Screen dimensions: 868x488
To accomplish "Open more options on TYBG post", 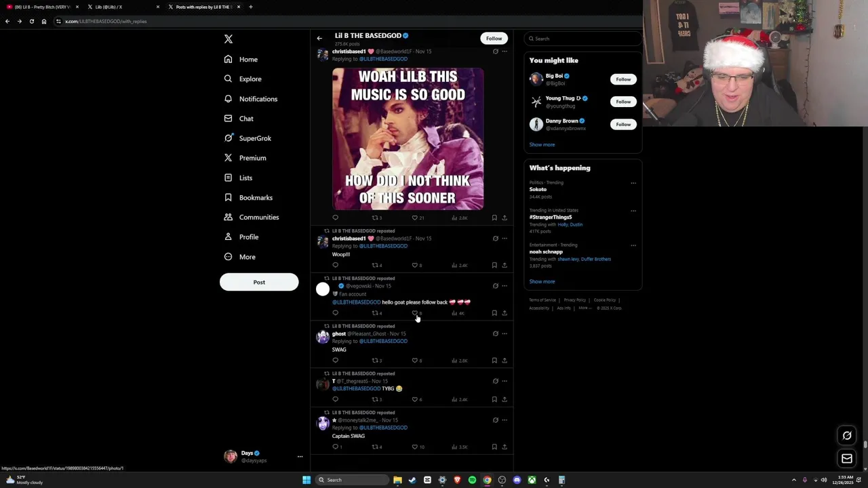I will [504, 381].
